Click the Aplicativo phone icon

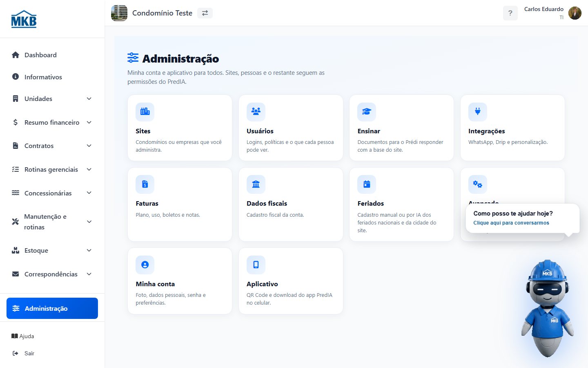click(x=256, y=265)
